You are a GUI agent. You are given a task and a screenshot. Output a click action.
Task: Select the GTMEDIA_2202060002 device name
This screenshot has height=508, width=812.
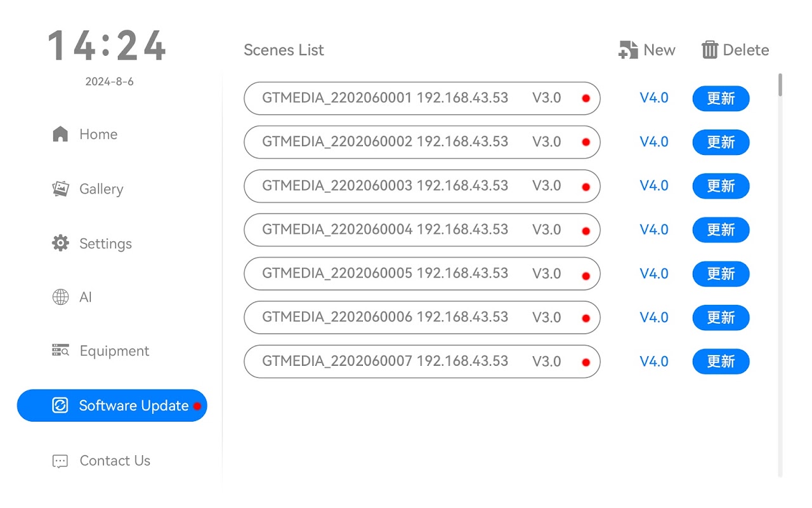[x=337, y=142]
